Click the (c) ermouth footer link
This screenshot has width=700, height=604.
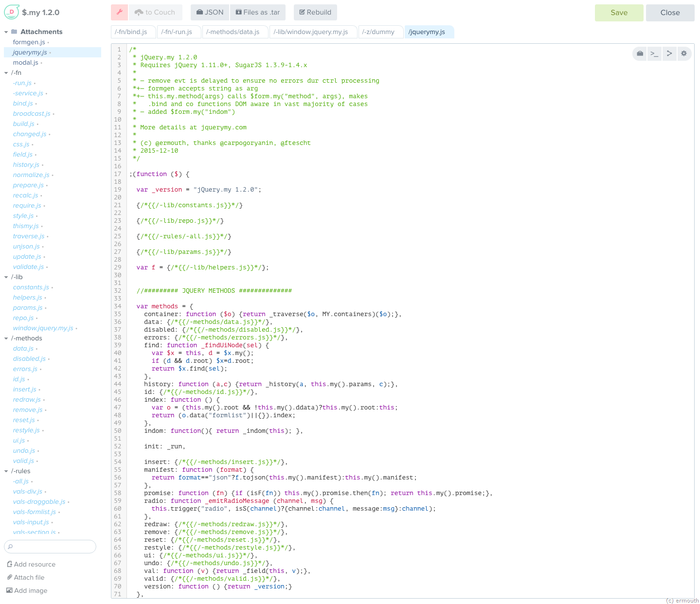(682, 601)
